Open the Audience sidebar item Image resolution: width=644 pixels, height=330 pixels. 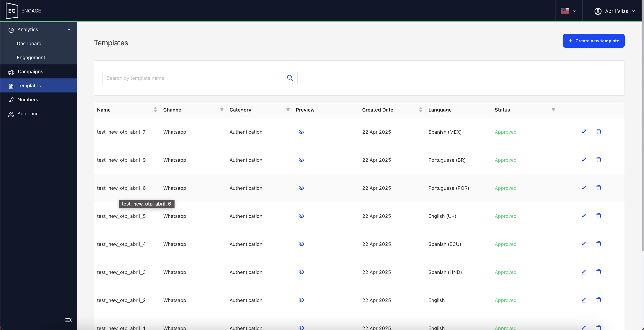(x=28, y=114)
